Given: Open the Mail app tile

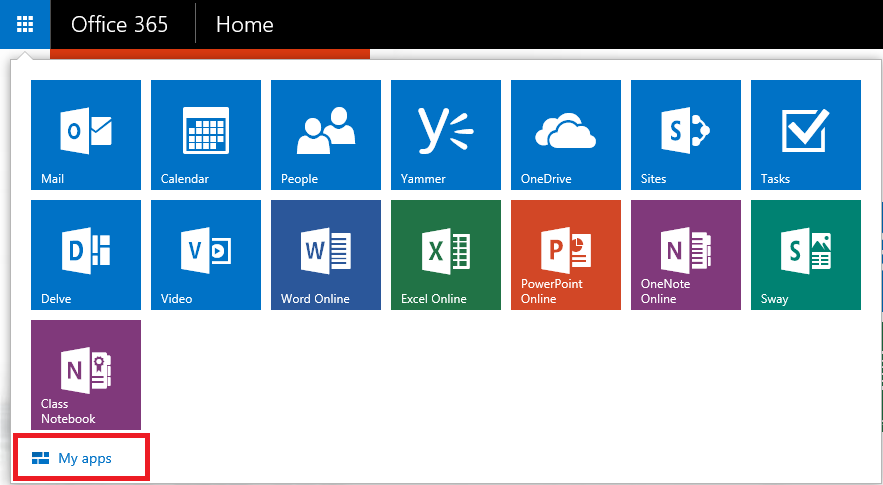Looking at the screenshot, I should [86, 135].
